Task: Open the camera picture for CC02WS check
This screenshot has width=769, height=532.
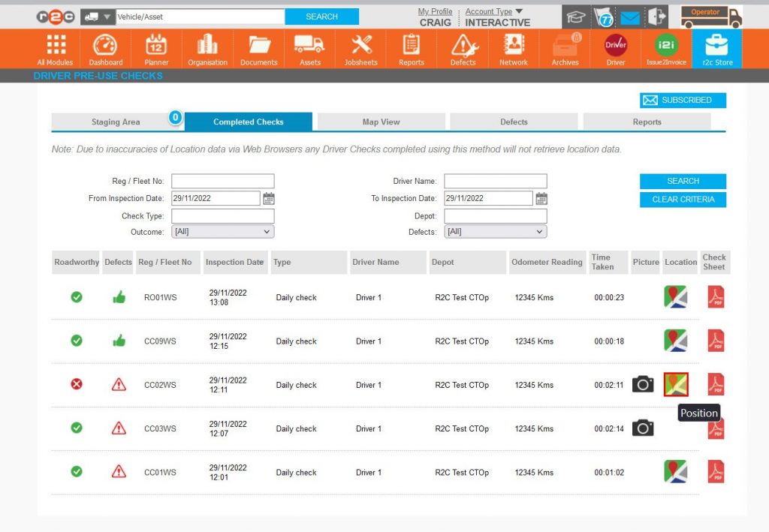Action: (x=643, y=384)
